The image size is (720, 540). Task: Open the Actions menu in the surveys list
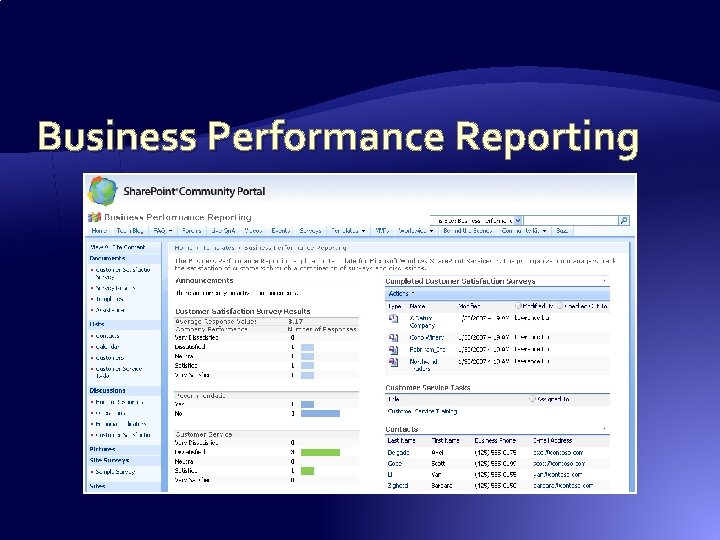click(x=401, y=293)
